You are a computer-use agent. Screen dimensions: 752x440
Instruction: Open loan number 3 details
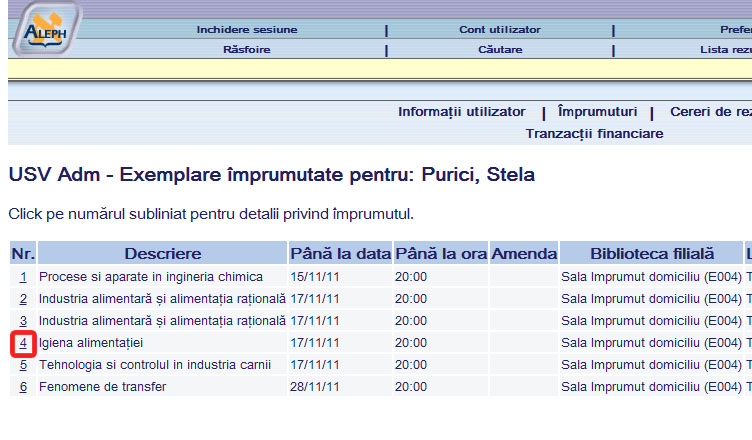pyautogui.click(x=23, y=321)
